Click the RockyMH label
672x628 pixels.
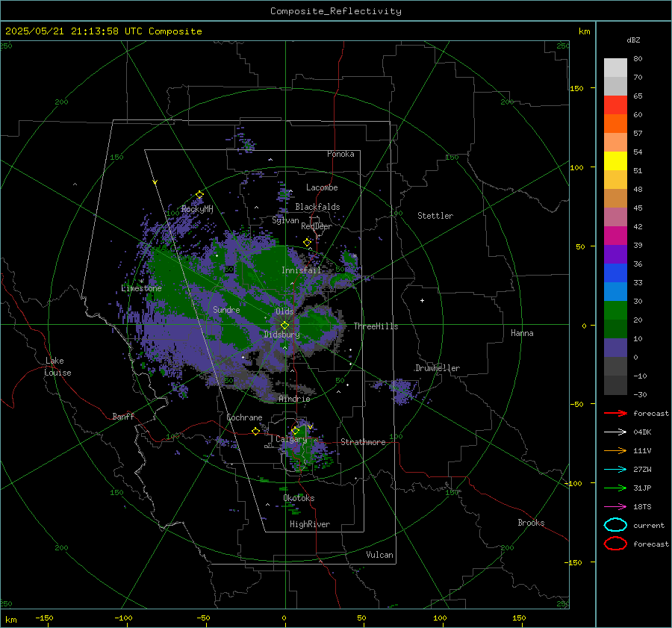[x=197, y=209]
